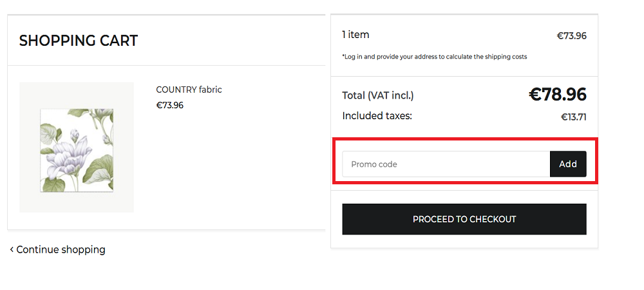
Task: Click the €78.96 total amount
Action: pyautogui.click(x=557, y=95)
